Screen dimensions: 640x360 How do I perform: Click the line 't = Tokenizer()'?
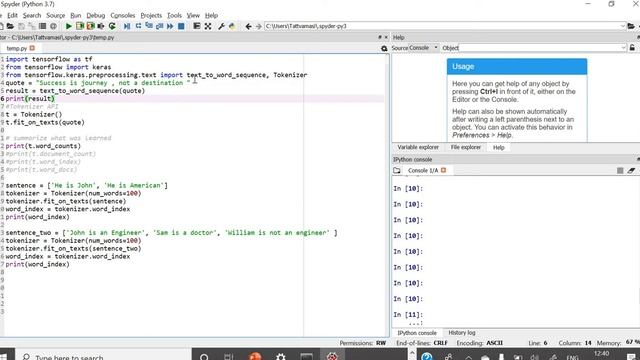pyautogui.click(x=34, y=114)
